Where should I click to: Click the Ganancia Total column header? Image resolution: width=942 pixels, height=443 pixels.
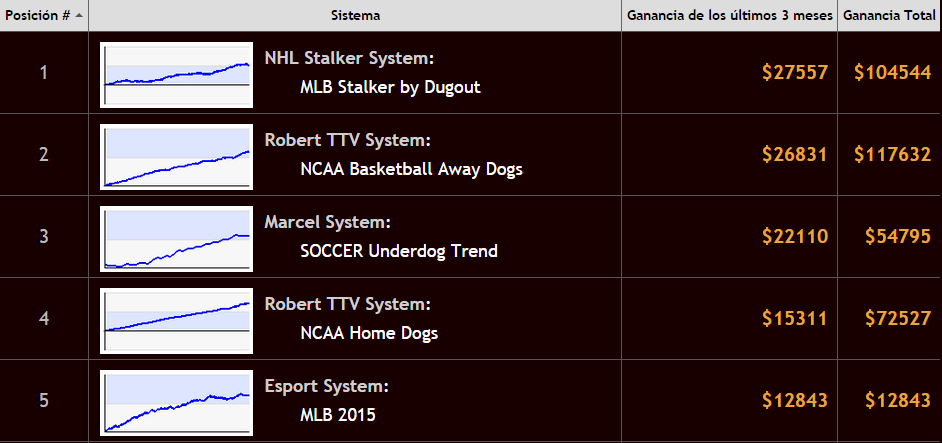click(x=889, y=16)
